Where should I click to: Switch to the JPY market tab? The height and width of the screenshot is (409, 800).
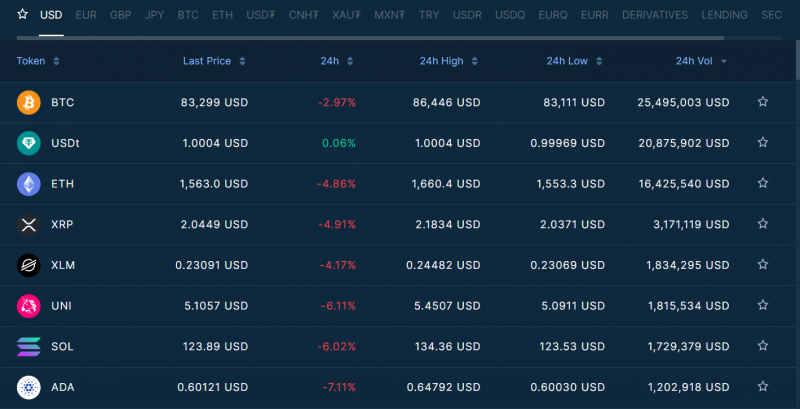[154, 15]
